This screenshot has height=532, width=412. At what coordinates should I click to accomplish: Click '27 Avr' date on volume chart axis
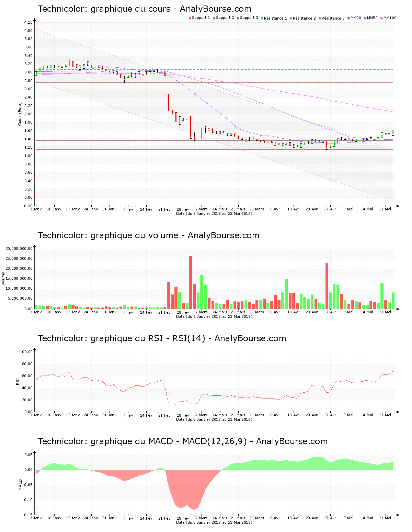point(330,312)
